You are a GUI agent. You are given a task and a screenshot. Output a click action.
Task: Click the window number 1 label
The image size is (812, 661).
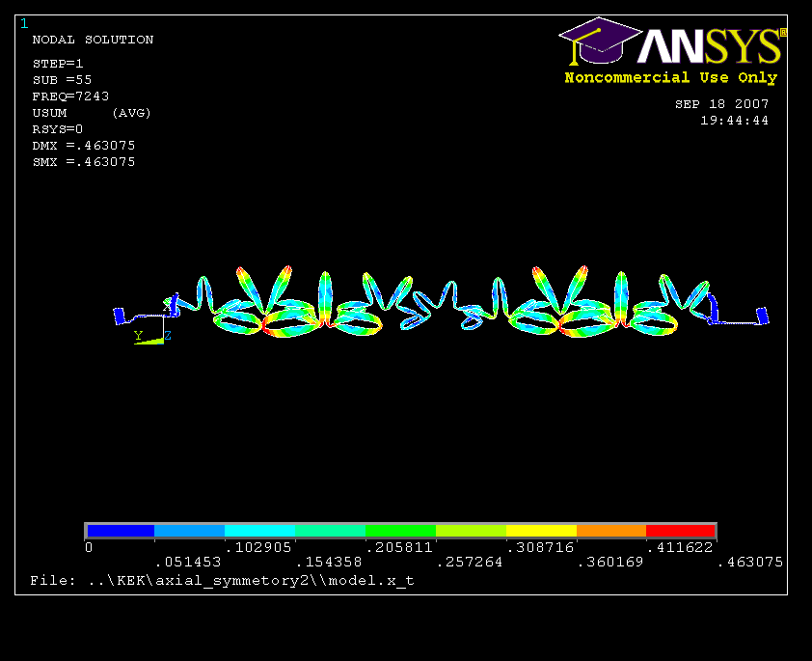pos(24,24)
